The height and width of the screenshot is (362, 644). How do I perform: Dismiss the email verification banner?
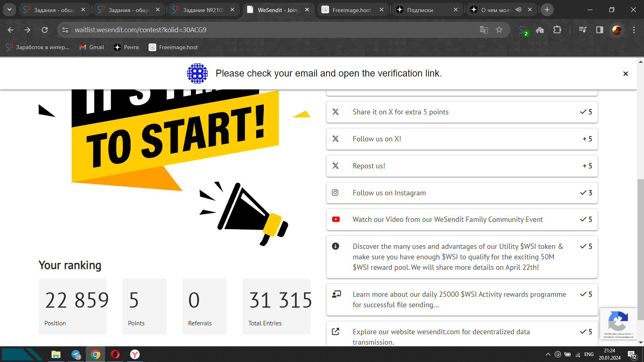625,74
